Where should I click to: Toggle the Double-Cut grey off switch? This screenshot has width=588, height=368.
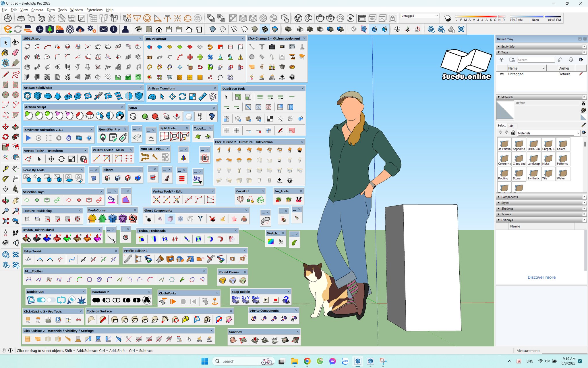pos(51,300)
